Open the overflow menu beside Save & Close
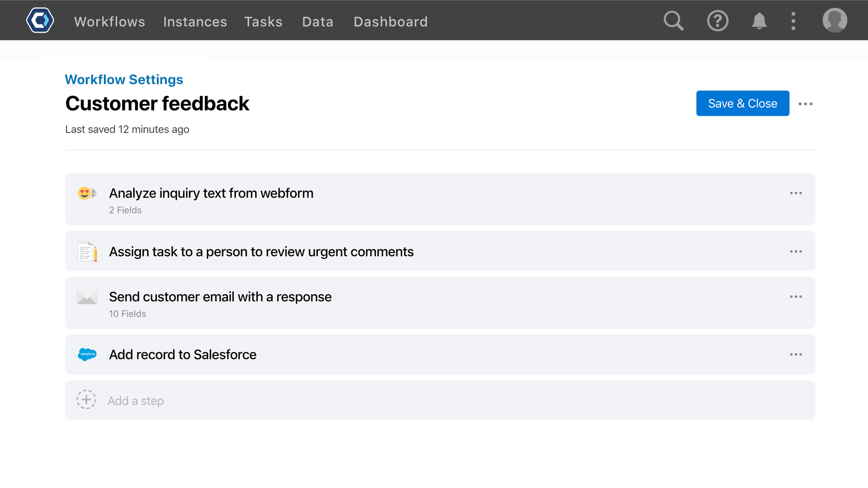The width and height of the screenshot is (868, 488). [x=806, y=103]
